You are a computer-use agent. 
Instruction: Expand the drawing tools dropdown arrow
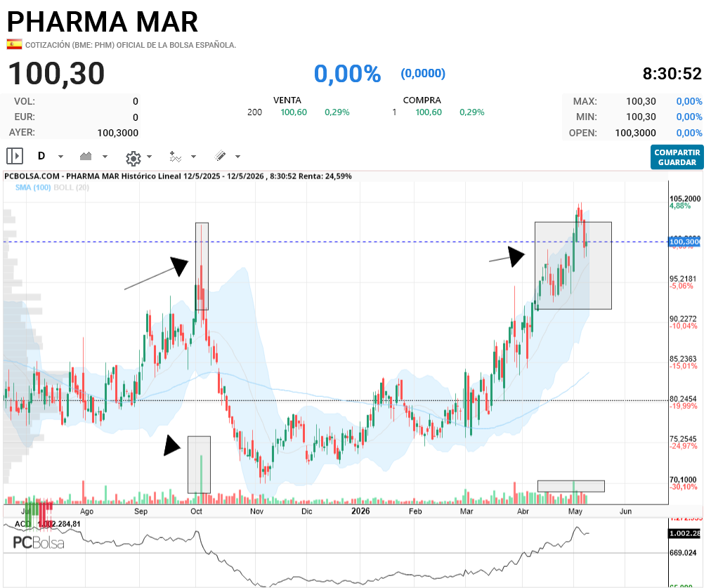coord(237,157)
